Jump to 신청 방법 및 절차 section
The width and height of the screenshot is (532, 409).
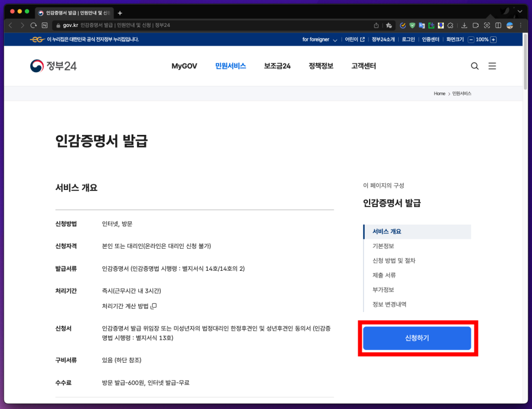coord(394,261)
